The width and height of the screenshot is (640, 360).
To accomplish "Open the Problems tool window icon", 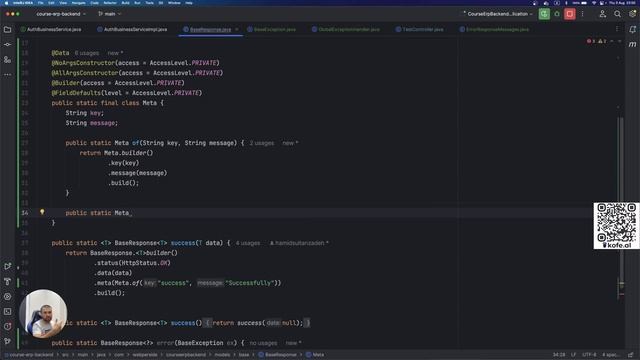I will coord(7,326).
